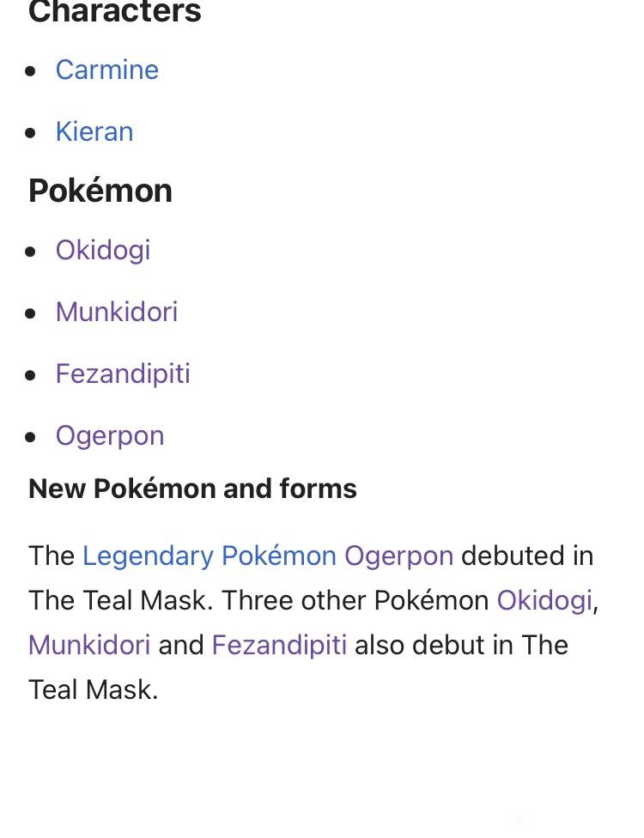The image size is (644, 838).
Task: Click the bullet point beside Kieran
Action: tap(30, 132)
